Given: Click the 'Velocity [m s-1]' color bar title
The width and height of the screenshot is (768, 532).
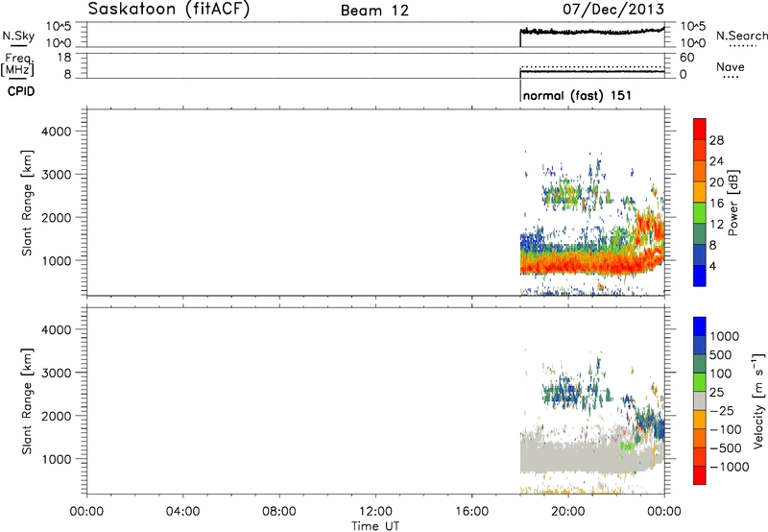Looking at the screenshot, I should pos(758,400).
